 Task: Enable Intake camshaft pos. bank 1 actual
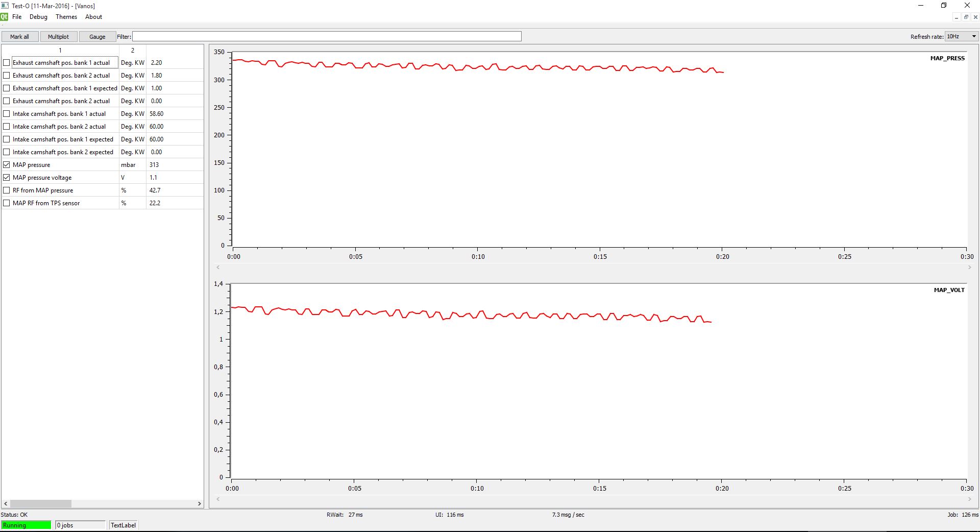tap(7, 114)
